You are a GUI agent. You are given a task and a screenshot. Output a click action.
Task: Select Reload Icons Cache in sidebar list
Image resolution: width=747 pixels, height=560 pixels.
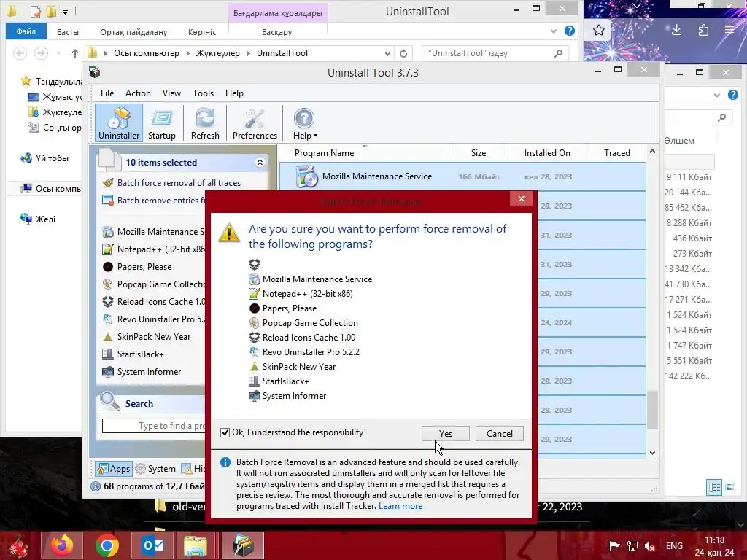click(160, 302)
